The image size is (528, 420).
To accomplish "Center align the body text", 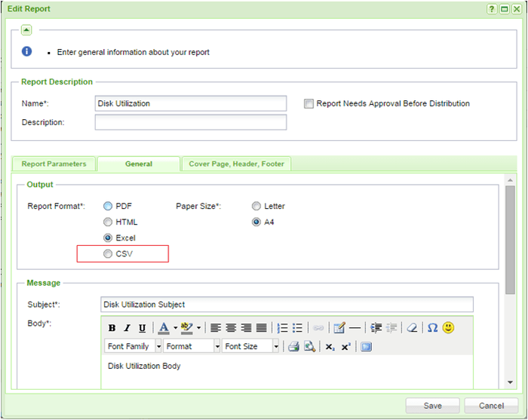I will click(231, 328).
